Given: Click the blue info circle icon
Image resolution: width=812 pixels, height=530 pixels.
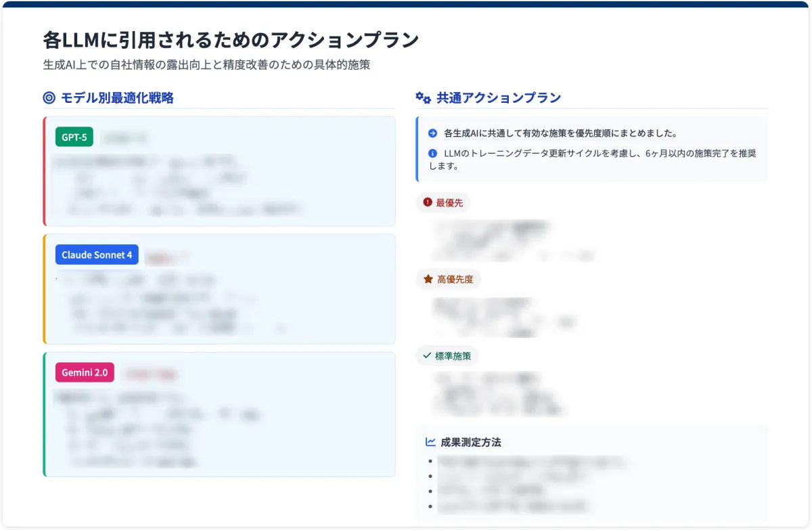Looking at the screenshot, I should 433,154.
